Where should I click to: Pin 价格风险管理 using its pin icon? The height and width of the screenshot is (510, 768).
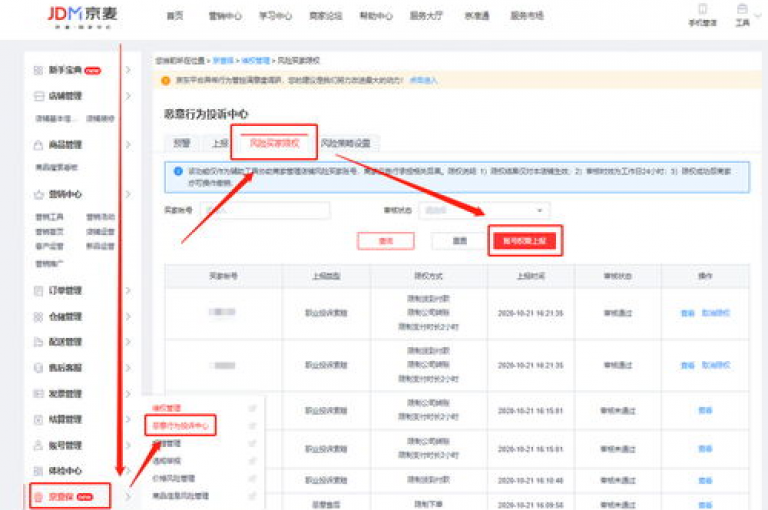pos(252,479)
